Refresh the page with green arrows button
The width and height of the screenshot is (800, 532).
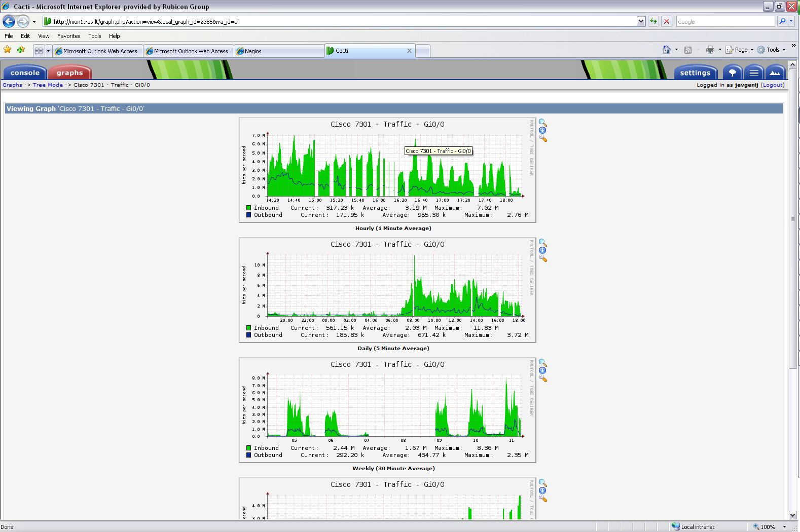pyautogui.click(x=653, y=21)
